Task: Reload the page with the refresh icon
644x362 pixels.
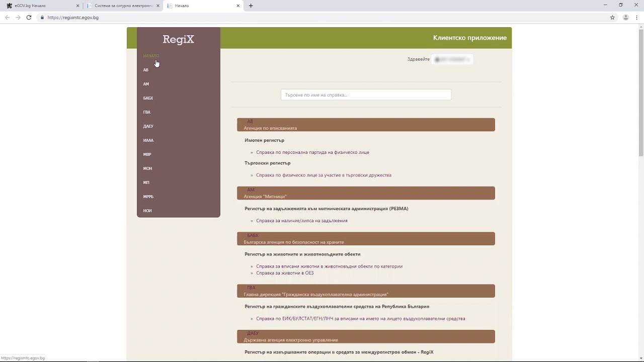Action: (x=29, y=17)
